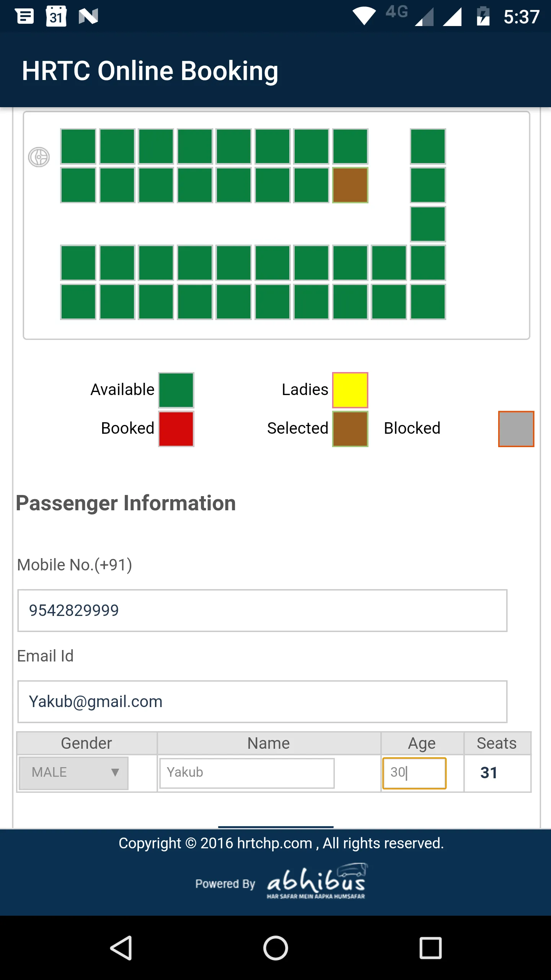Image resolution: width=551 pixels, height=980 pixels.
Task: Tap the battery icon in status bar
Action: 483,16
